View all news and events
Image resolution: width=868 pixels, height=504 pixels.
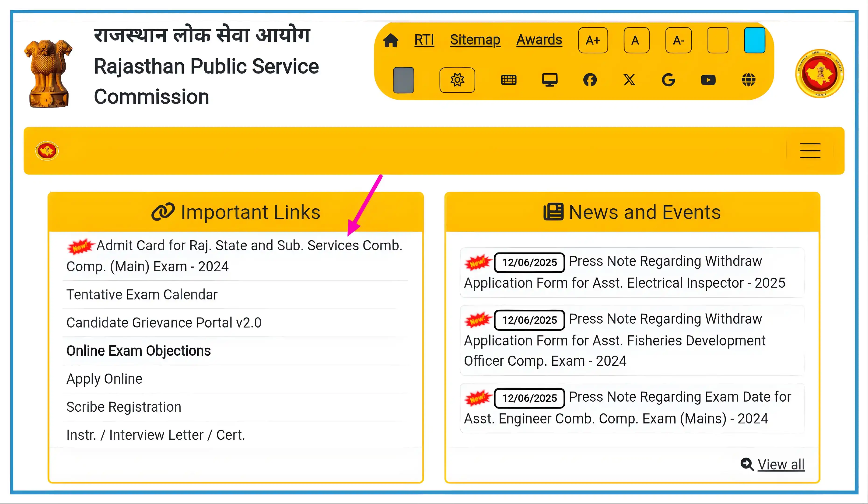[781, 464]
